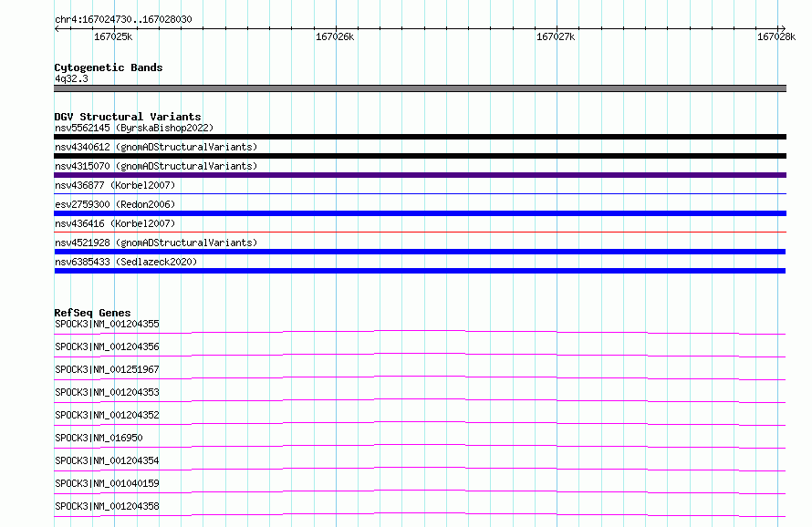The width and height of the screenshot is (812, 527).
Task: Click the thin red line under nsv436416
Action: [x=420, y=232]
